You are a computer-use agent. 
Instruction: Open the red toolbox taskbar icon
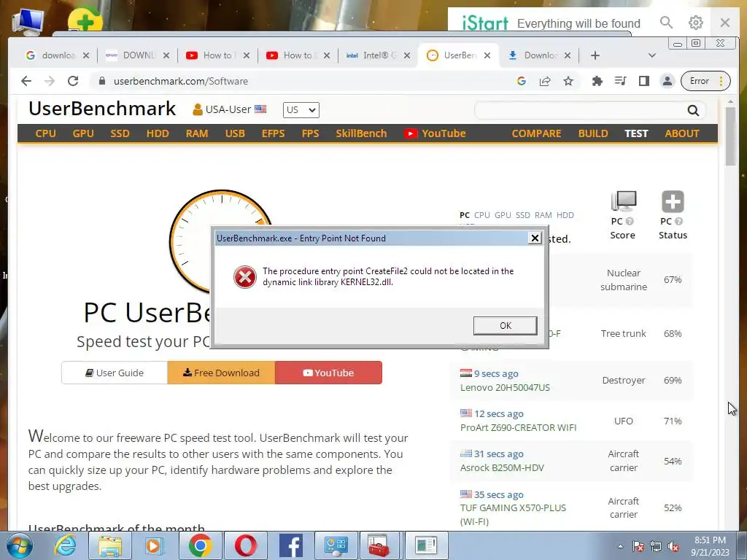click(379, 545)
